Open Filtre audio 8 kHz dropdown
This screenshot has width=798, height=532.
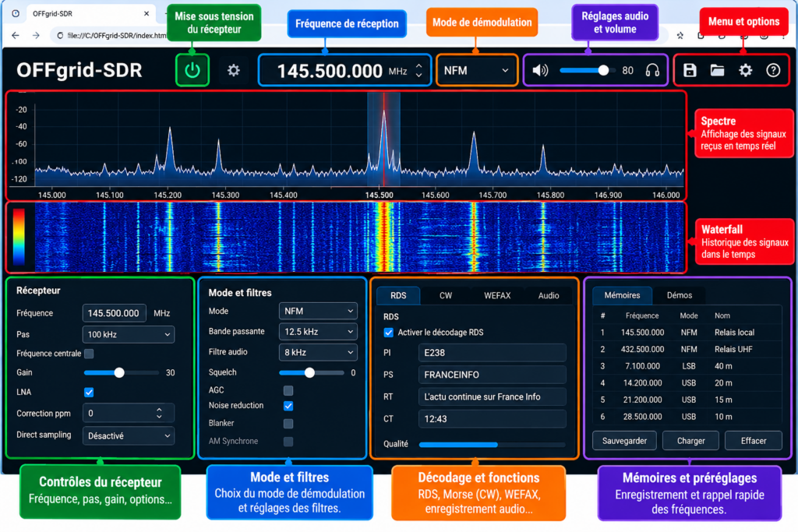(318, 353)
